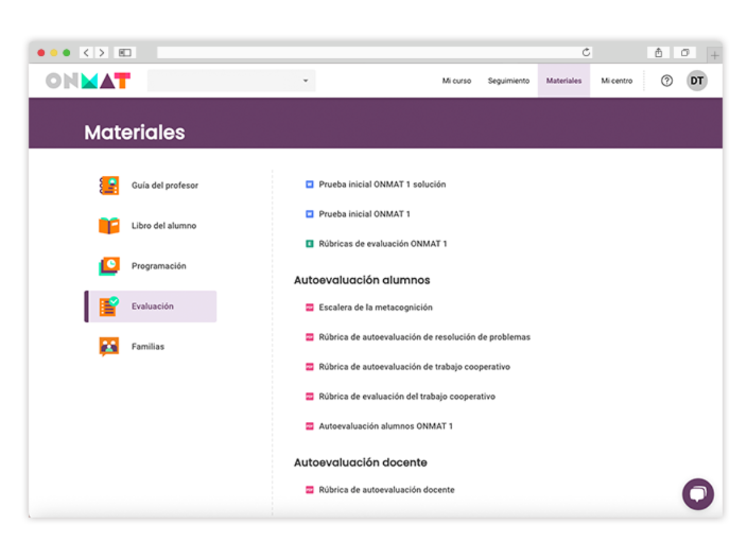The width and height of the screenshot is (747, 560).
Task: Click the ONMAT logo
Action: click(x=88, y=81)
